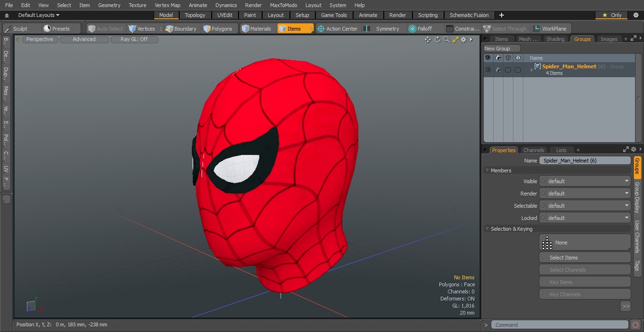
Task: Switch to the Channels tab
Action: (534, 150)
